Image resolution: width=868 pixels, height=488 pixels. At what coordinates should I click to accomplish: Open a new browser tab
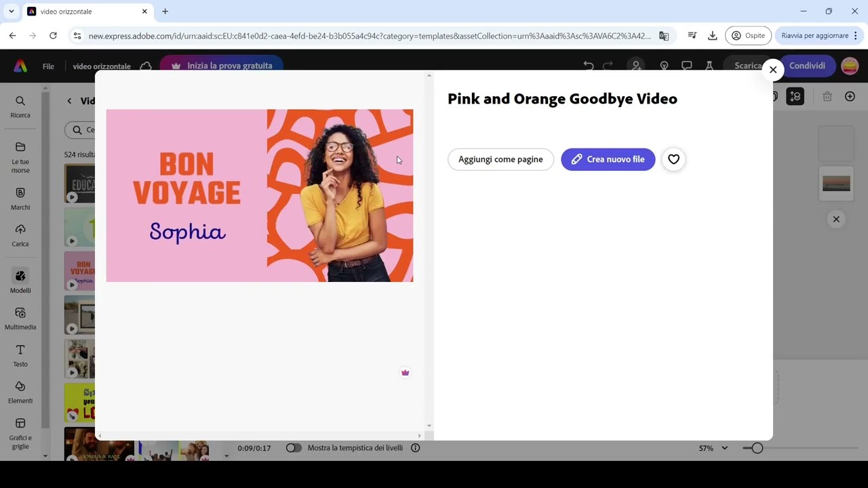165,12
